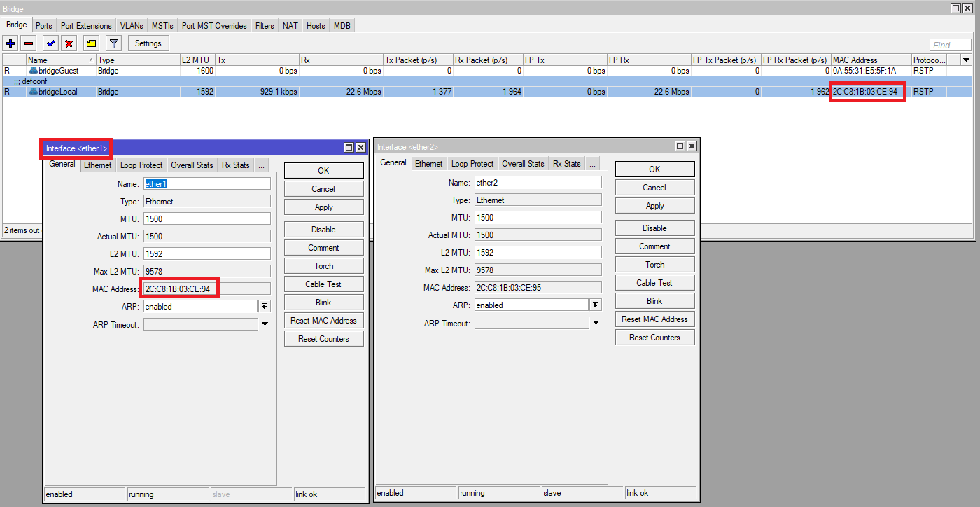Open the Port Extensions tab
This screenshot has height=507, width=980.
[86, 26]
